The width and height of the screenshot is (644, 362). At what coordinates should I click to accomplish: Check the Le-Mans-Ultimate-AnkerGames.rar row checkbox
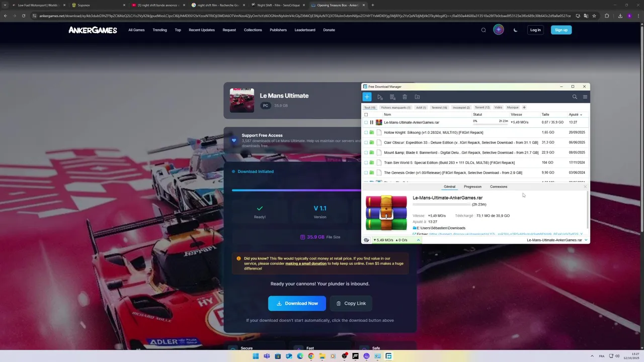366,122
